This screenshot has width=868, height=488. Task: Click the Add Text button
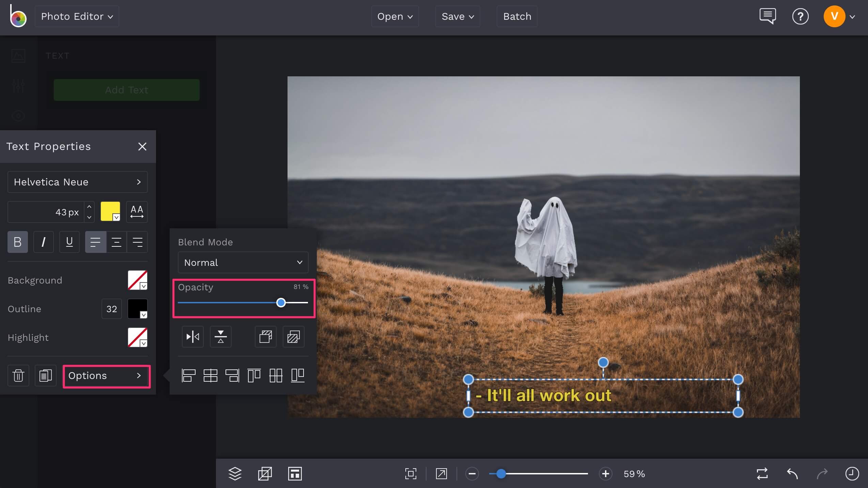coord(126,90)
